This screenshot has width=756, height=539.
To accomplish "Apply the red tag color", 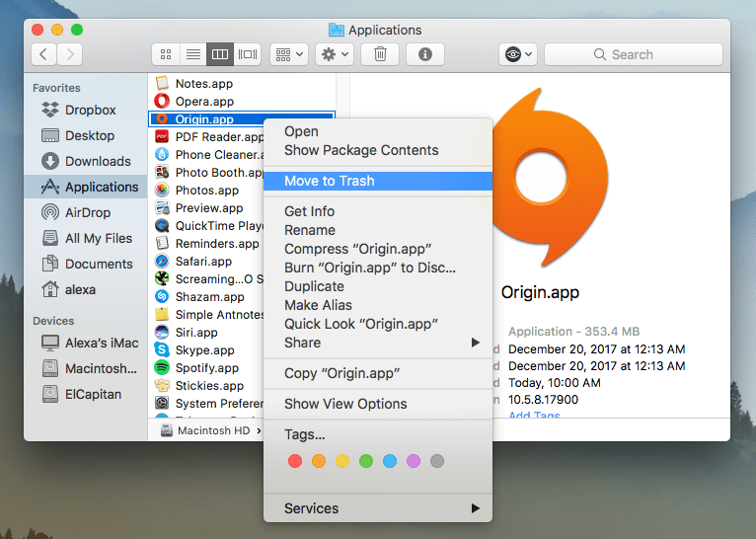I will (295, 461).
